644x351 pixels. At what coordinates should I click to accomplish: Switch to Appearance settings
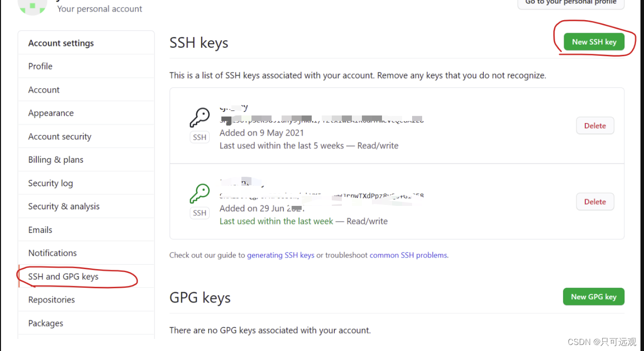(51, 112)
